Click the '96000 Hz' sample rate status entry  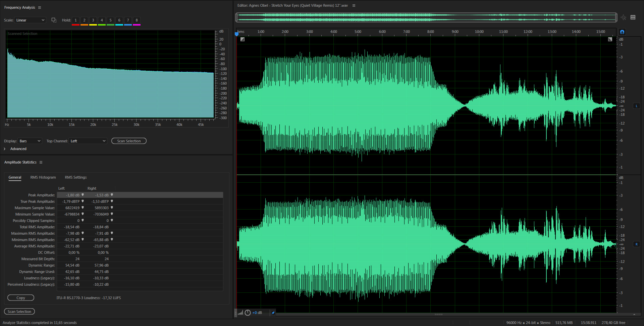coord(514,323)
